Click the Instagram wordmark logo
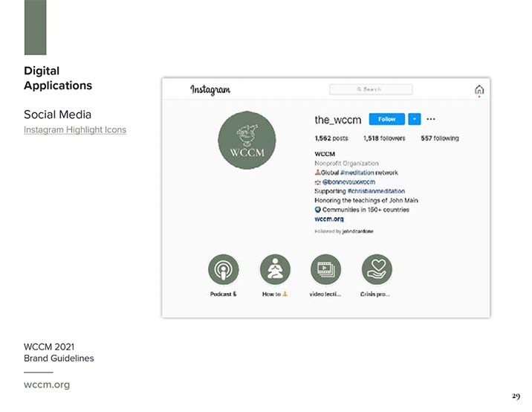 [210, 90]
